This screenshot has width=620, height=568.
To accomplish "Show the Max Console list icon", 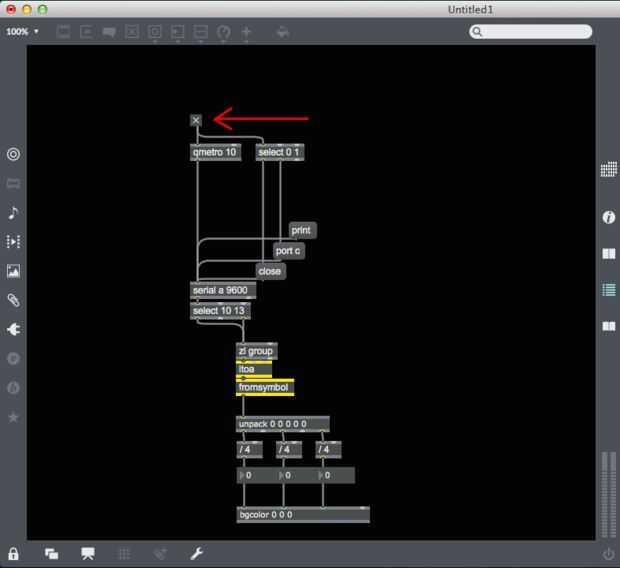I will [x=609, y=290].
